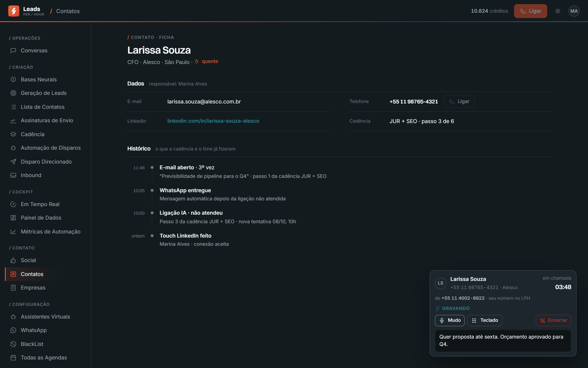The height and width of the screenshot is (368, 588).
Task: Select the Touch LinkedIn feito entry
Action: tap(194, 240)
